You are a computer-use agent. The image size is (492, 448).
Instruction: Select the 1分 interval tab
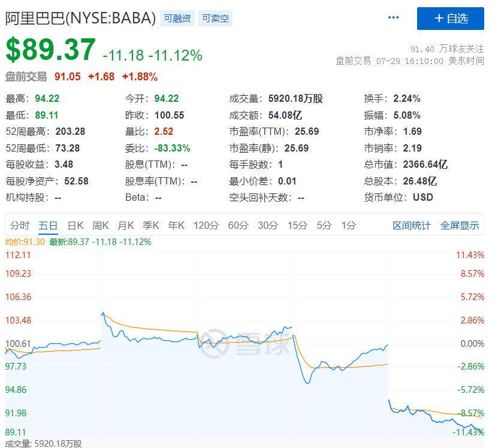coord(349,225)
